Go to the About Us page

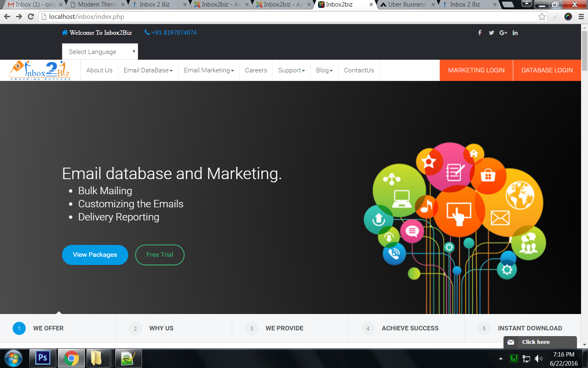(99, 70)
